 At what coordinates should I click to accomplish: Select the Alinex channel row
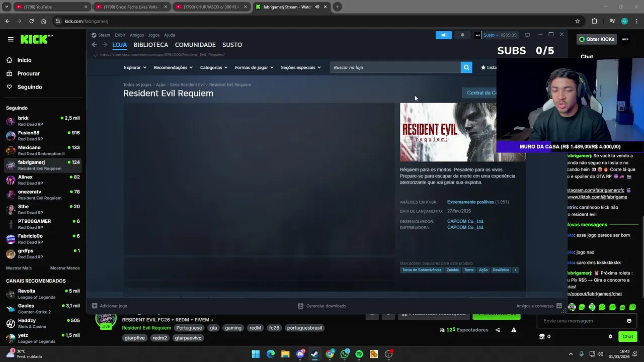tap(43, 180)
